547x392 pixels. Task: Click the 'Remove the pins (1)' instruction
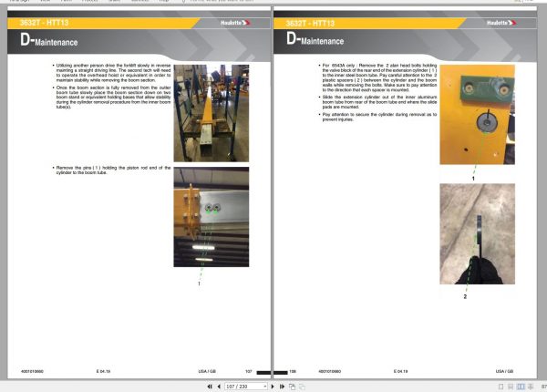(x=112, y=170)
